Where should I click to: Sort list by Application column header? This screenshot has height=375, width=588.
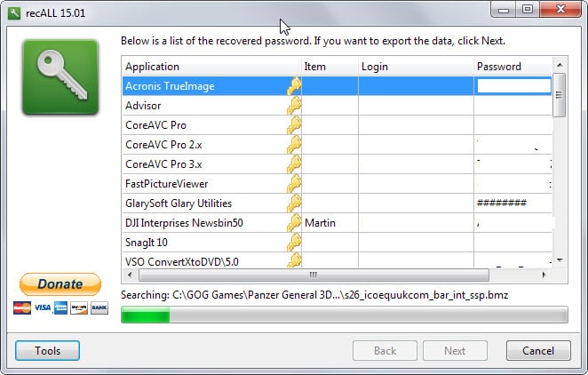coord(210,67)
